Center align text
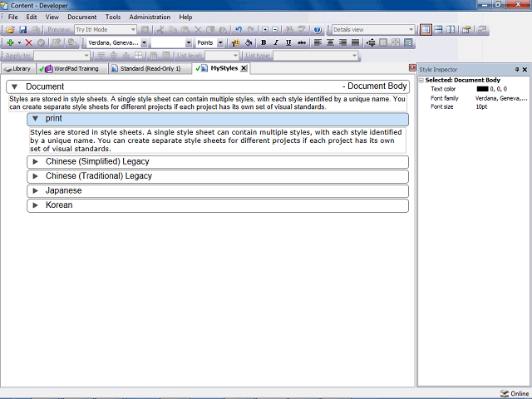The height and width of the screenshot is (399, 532). click(330, 42)
